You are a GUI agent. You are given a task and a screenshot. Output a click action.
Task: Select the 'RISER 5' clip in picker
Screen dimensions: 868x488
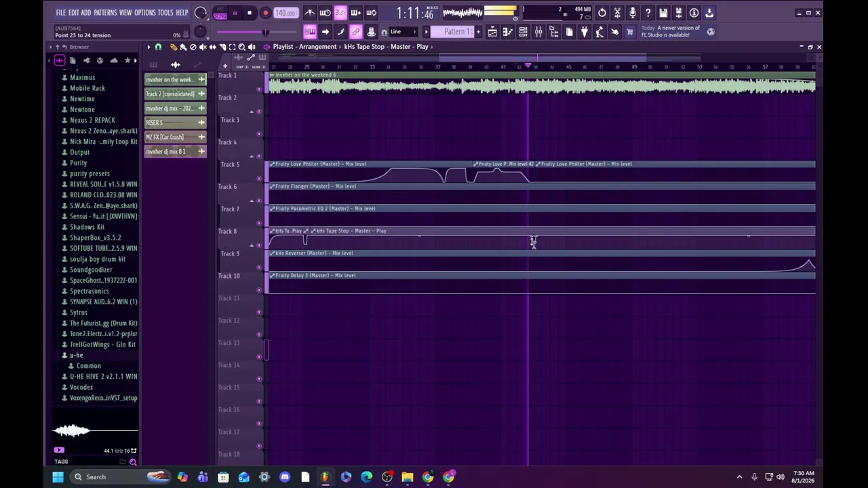point(176,123)
